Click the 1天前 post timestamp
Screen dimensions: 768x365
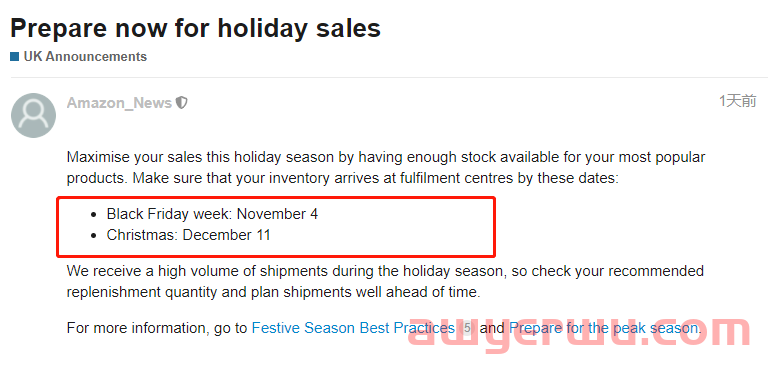tap(737, 101)
